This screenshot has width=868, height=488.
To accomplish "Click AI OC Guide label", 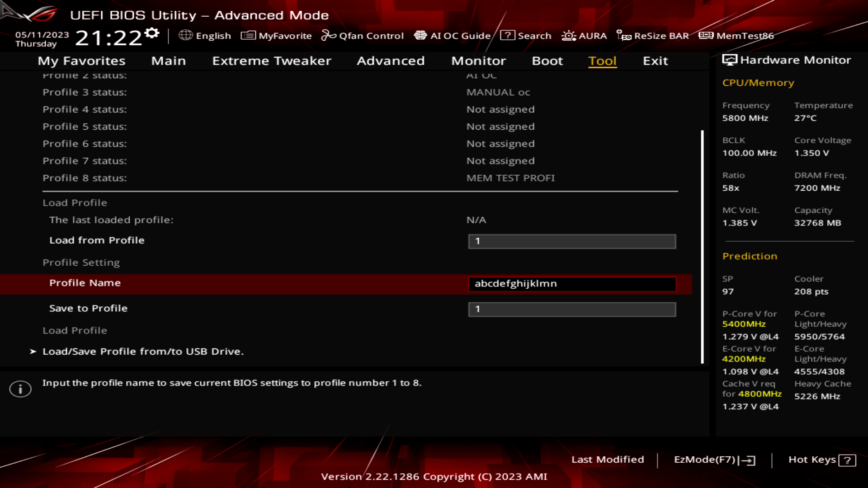I will 460,36.
